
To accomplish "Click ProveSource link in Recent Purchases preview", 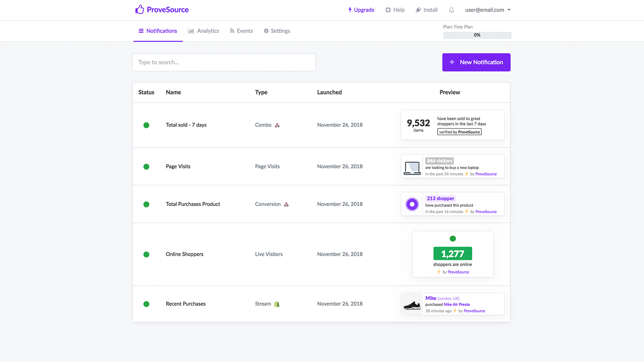I will tap(474, 311).
